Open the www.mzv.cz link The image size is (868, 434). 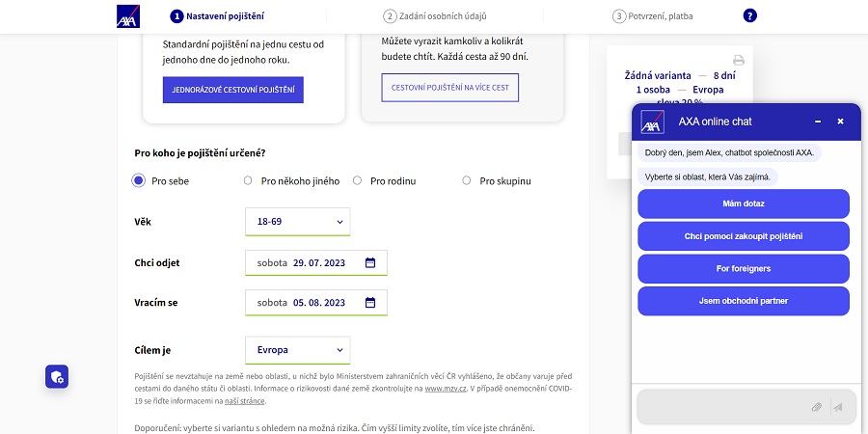(445, 389)
